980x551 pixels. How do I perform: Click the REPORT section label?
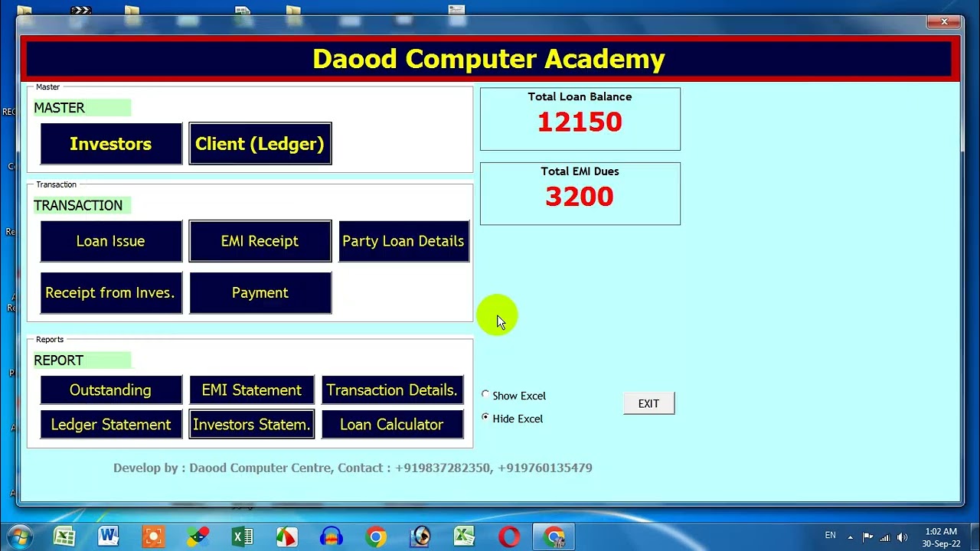pyautogui.click(x=82, y=360)
